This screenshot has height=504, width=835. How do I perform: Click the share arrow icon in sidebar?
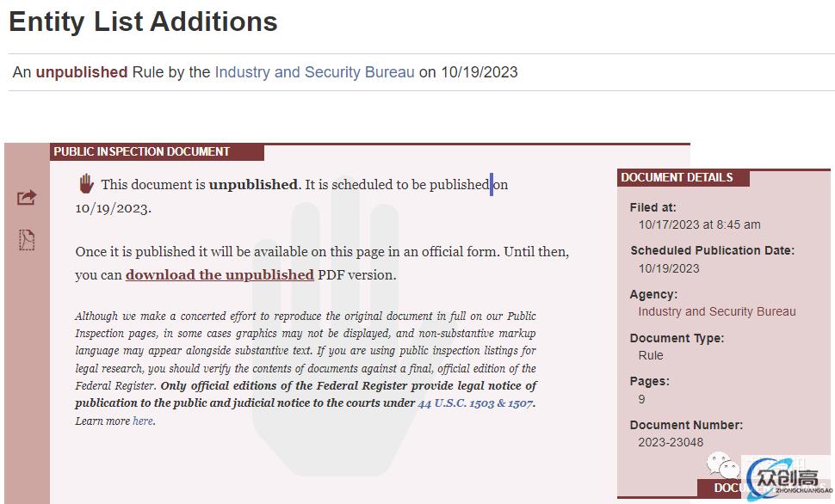click(27, 198)
